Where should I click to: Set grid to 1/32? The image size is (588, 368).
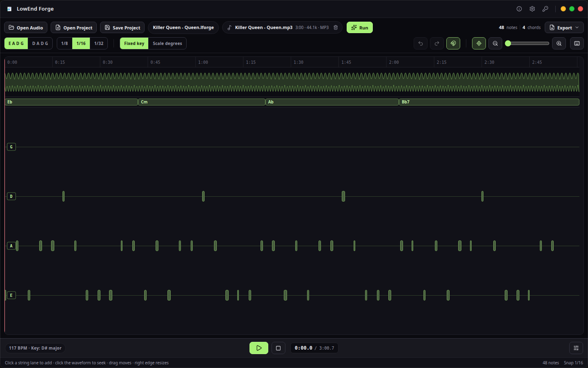pyautogui.click(x=99, y=43)
